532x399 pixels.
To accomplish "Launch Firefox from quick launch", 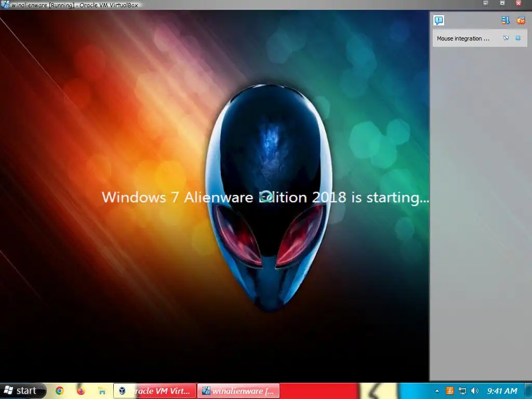I will click(81, 391).
